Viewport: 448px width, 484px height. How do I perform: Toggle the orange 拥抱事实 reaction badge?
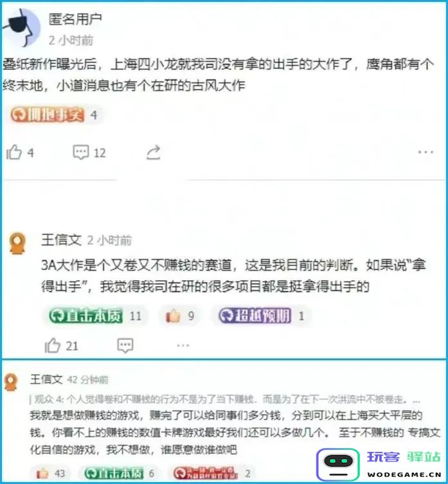pyautogui.click(x=54, y=115)
